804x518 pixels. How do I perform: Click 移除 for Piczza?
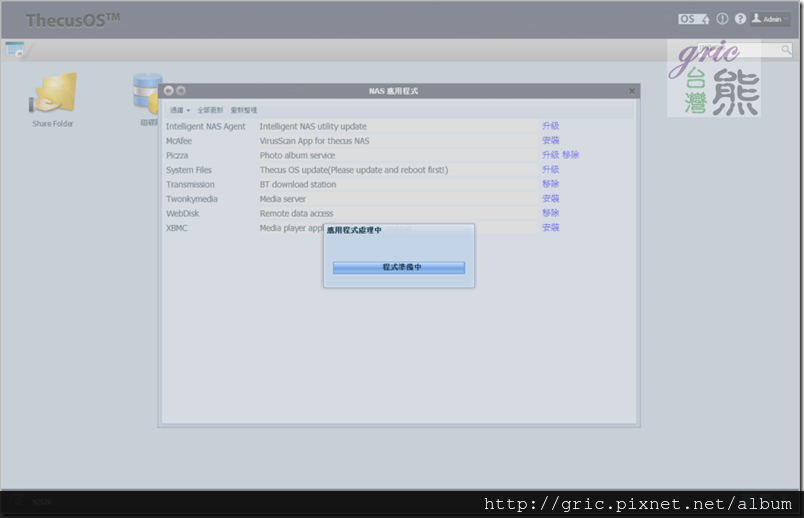571,155
